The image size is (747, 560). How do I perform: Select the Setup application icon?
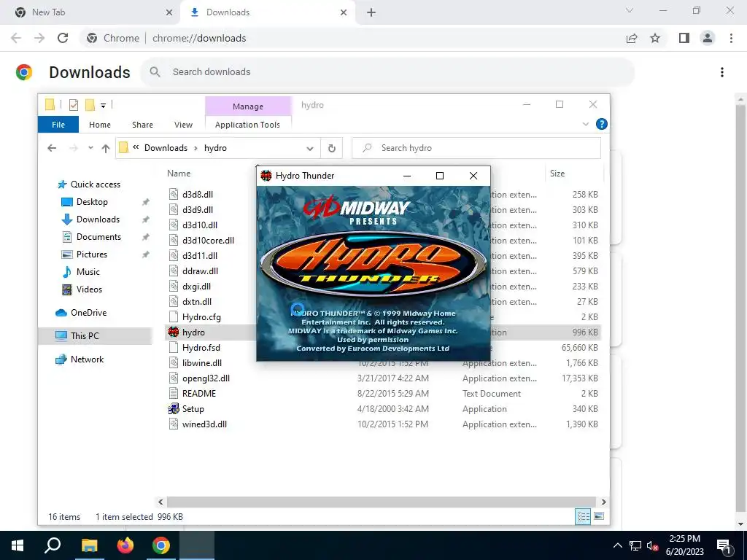[x=174, y=408]
